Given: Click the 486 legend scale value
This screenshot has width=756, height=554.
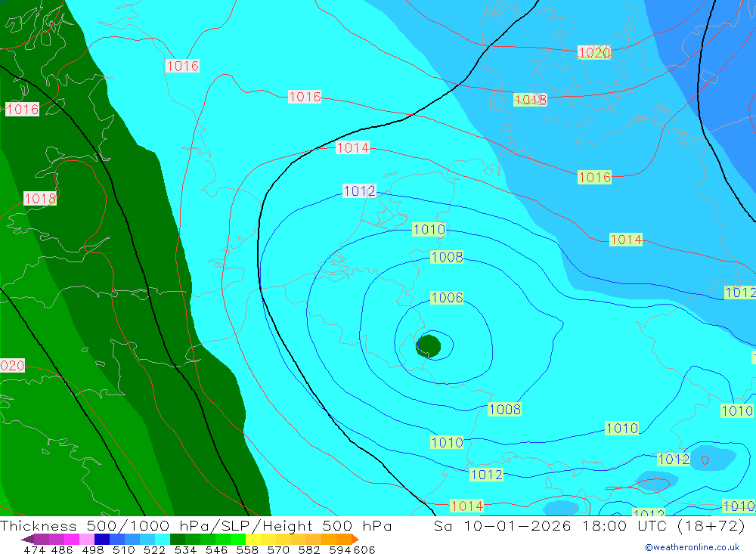Looking at the screenshot, I should pyautogui.click(x=62, y=549).
